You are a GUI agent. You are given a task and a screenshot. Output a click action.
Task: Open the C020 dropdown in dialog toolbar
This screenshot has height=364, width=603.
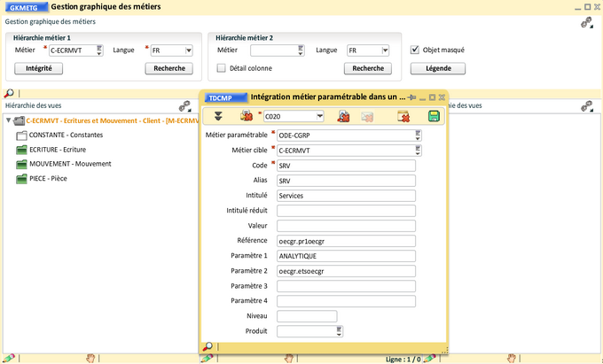318,116
